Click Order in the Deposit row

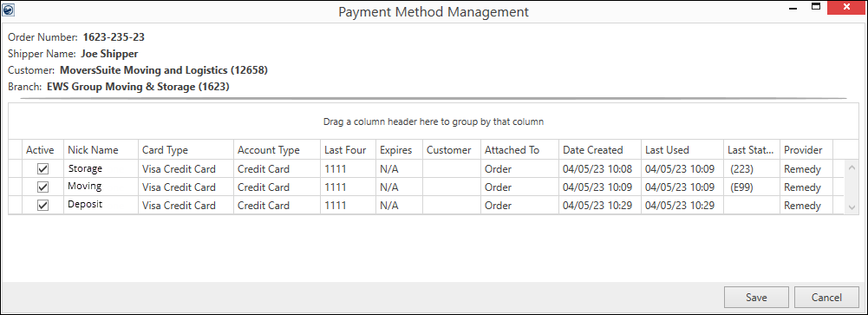[499, 206]
